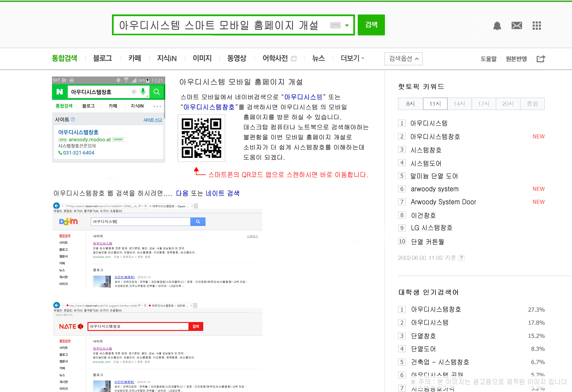Click popular search term 단열창호
Screen dimensions: 572x392
pos(423,336)
